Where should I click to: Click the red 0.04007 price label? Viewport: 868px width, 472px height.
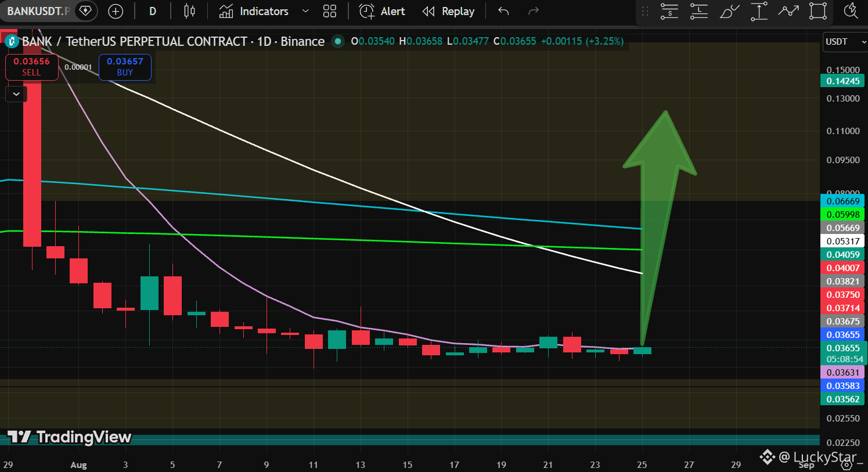(843, 268)
